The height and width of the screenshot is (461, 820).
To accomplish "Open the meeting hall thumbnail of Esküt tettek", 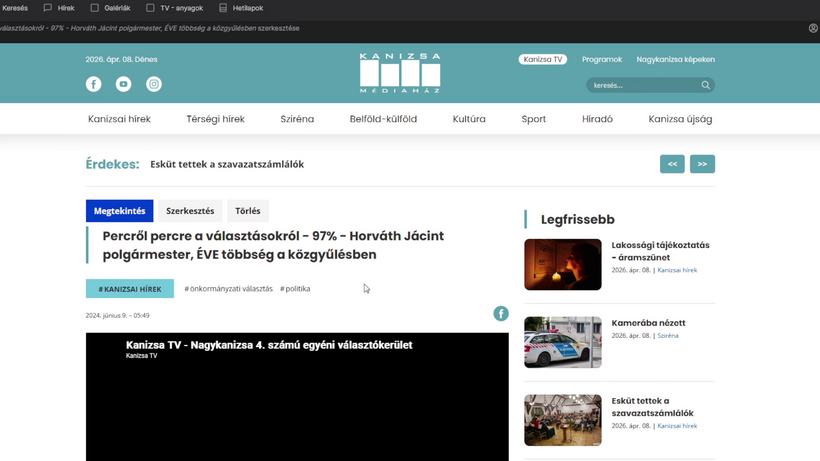I will pyautogui.click(x=563, y=420).
